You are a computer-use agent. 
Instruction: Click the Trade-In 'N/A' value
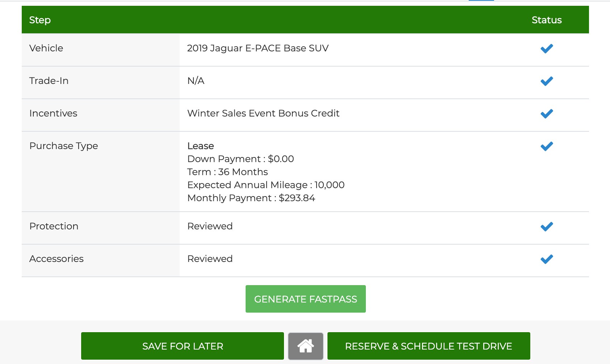196,81
